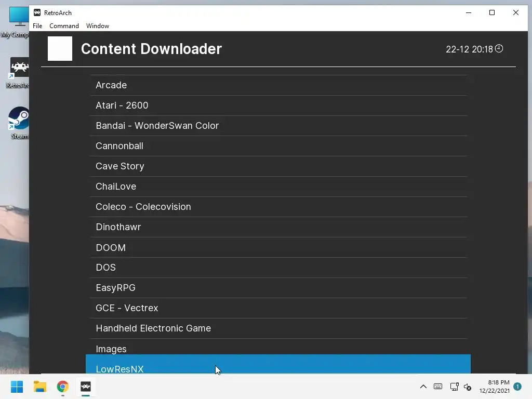
Task: Open the Window menu
Action: point(97,26)
